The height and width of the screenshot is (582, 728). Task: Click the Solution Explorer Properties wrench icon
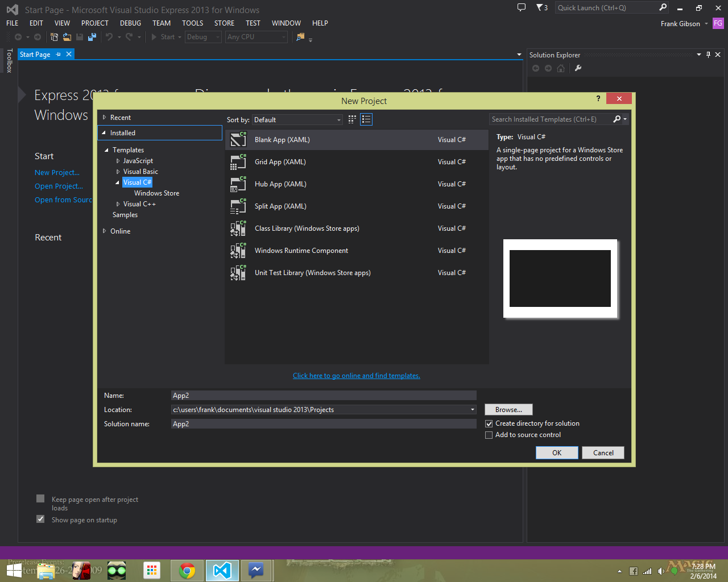(578, 68)
